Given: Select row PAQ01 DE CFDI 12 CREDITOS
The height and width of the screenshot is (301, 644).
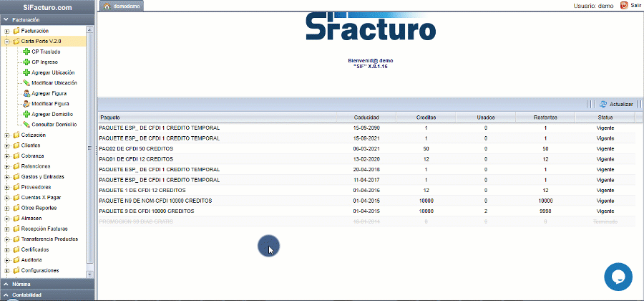Looking at the screenshot, I should (367, 159).
